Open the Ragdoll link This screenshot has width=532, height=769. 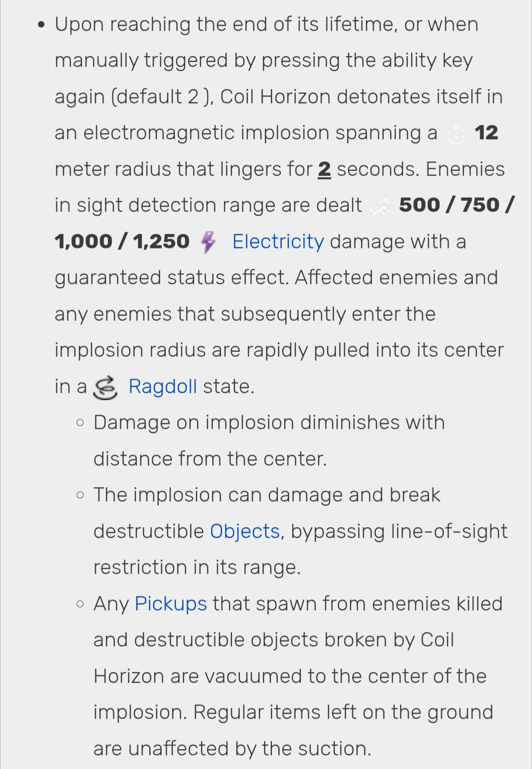[163, 386]
